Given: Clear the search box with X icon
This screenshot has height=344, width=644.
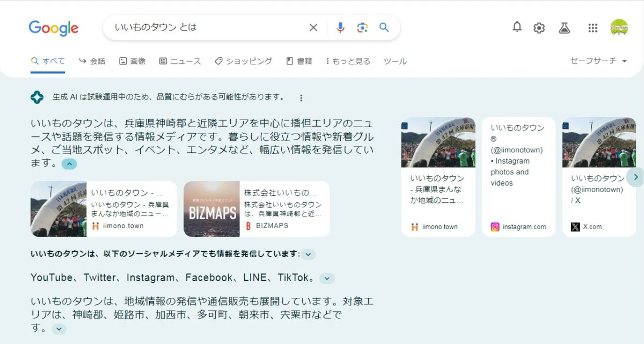Looking at the screenshot, I should click(313, 27).
